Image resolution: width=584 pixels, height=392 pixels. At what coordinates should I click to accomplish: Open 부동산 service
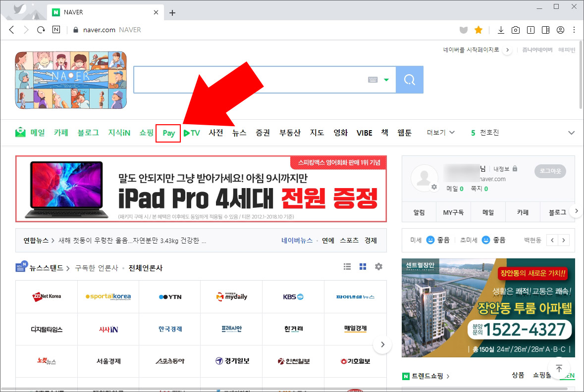(290, 133)
